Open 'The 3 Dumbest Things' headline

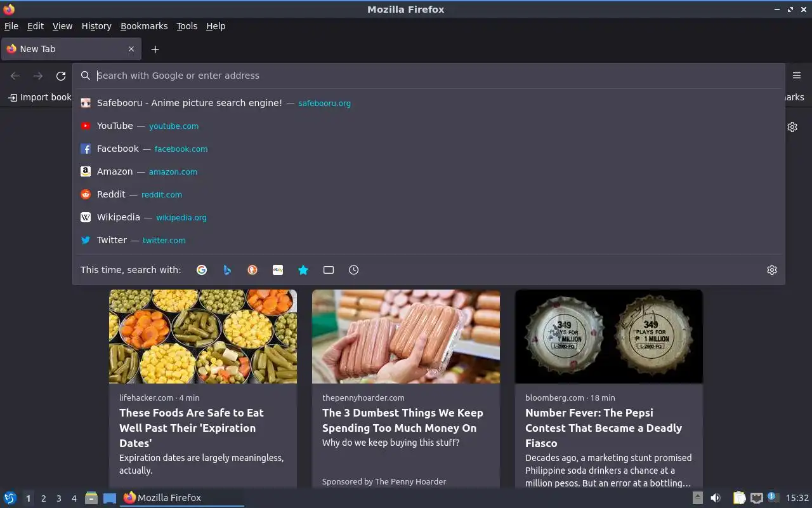pyautogui.click(x=402, y=420)
